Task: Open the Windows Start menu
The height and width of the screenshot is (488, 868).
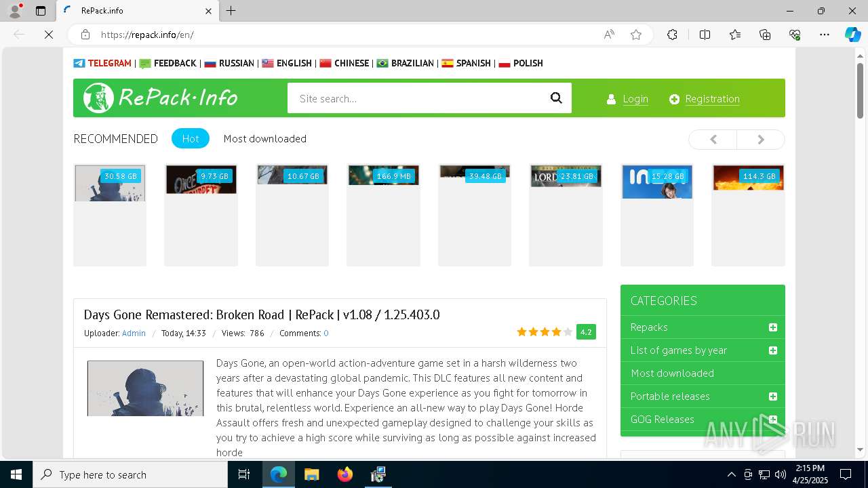Action: click(x=16, y=474)
